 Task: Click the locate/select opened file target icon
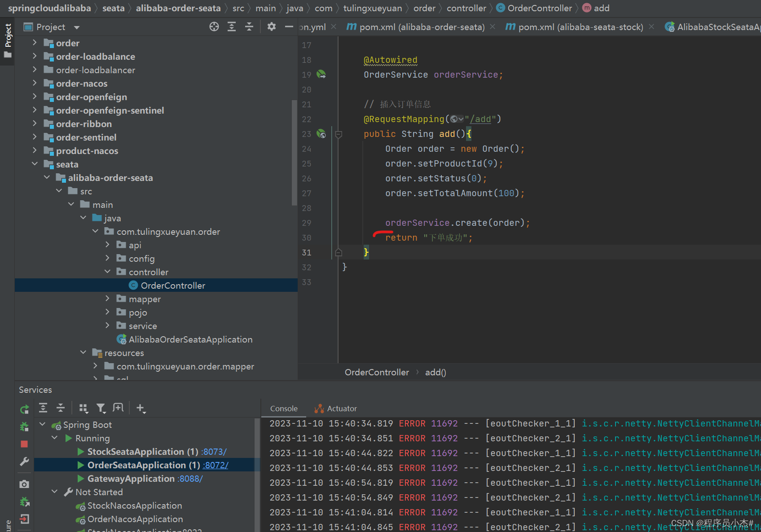click(x=214, y=27)
